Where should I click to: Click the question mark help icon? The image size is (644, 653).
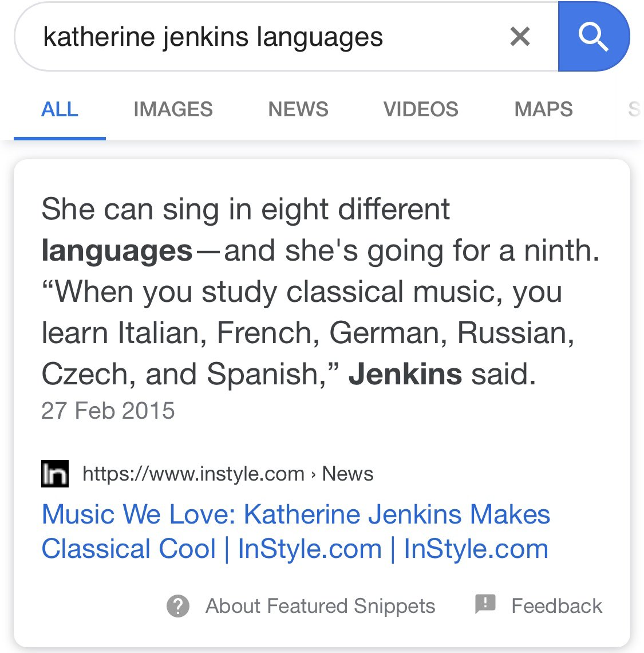pos(178,606)
